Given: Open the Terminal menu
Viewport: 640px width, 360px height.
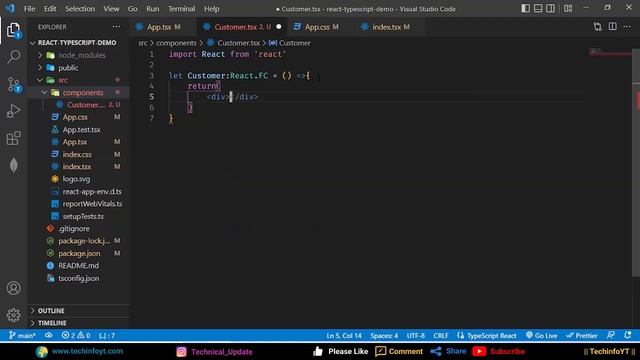Looking at the screenshot, I should (x=181, y=9).
